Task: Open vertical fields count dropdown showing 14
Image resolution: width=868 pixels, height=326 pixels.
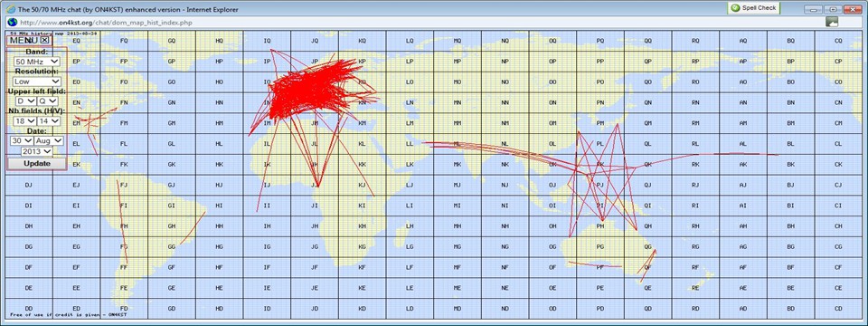Action: [48, 120]
